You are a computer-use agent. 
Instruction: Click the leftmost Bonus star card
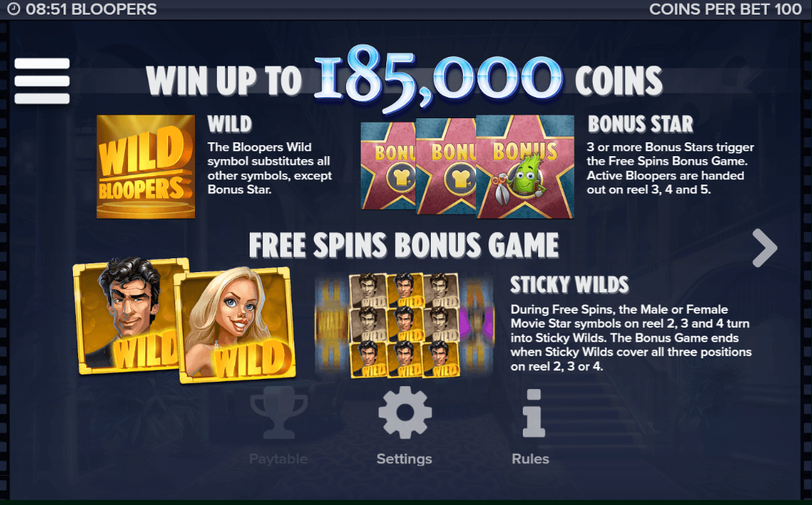tap(388, 166)
